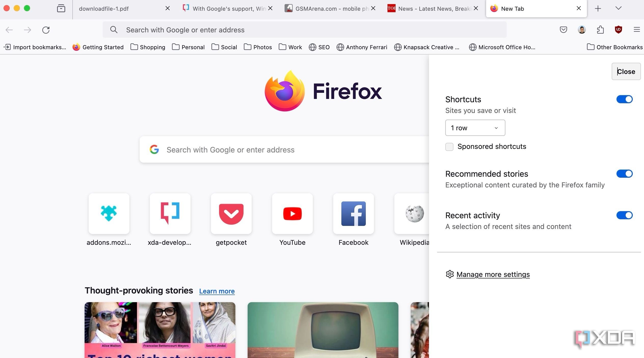
Task: Disable the Recommended stories toggle
Action: click(x=624, y=174)
